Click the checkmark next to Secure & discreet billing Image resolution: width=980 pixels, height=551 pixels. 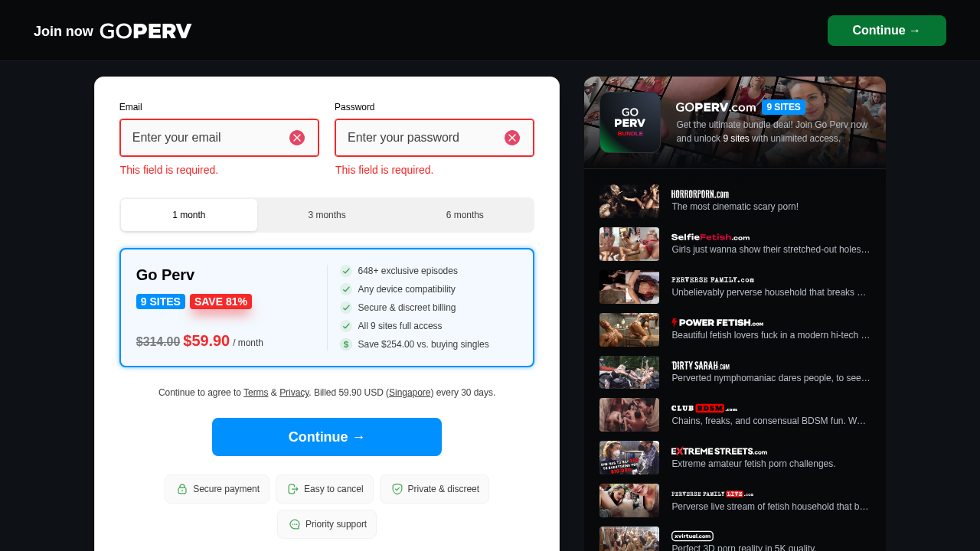pyautogui.click(x=346, y=308)
